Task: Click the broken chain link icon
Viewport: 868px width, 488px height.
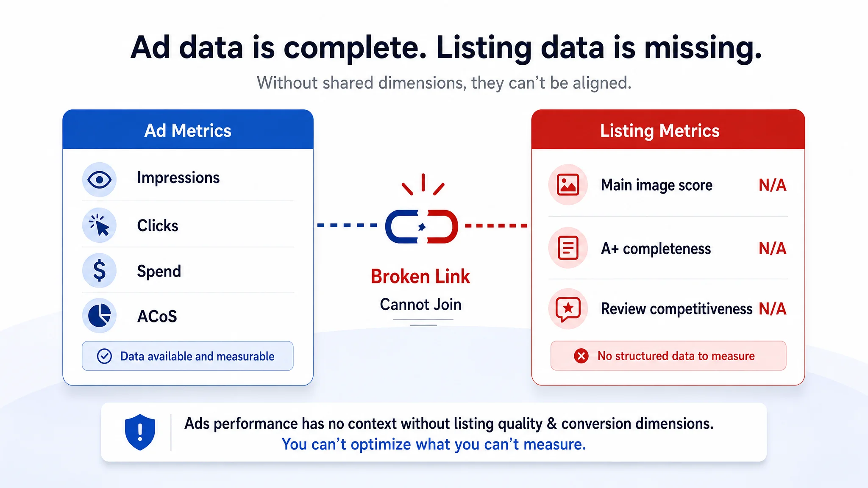Action: click(x=422, y=227)
